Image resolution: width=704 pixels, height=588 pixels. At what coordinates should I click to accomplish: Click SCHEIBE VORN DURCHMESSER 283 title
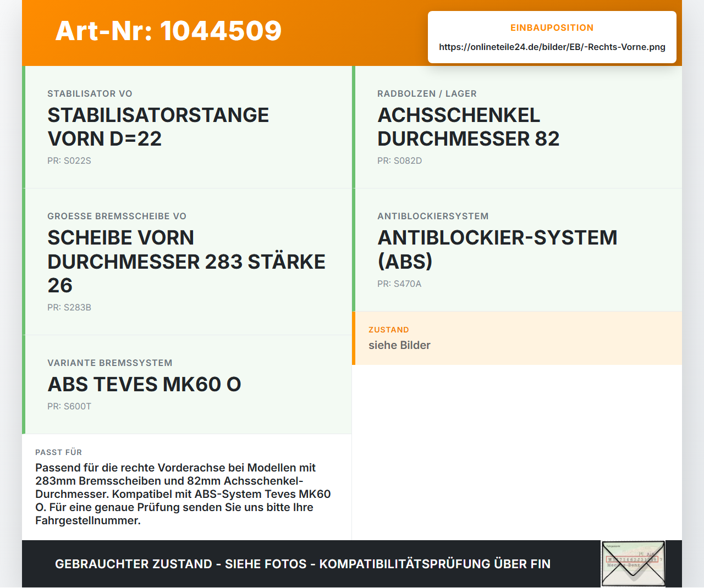pyautogui.click(x=186, y=262)
